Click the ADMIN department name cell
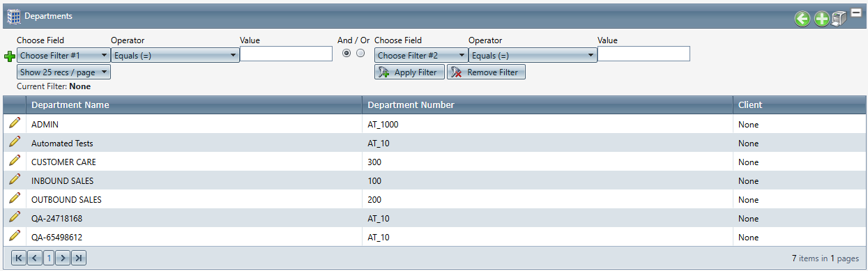The height and width of the screenshot is (271, 868). click(x=194, y=124)
